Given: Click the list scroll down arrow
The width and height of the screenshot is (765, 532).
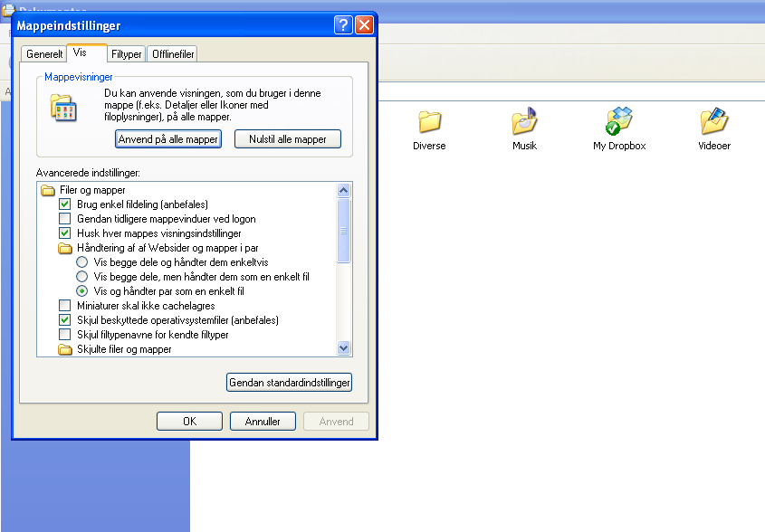Looking at the screenshot, I should (343, 348).
